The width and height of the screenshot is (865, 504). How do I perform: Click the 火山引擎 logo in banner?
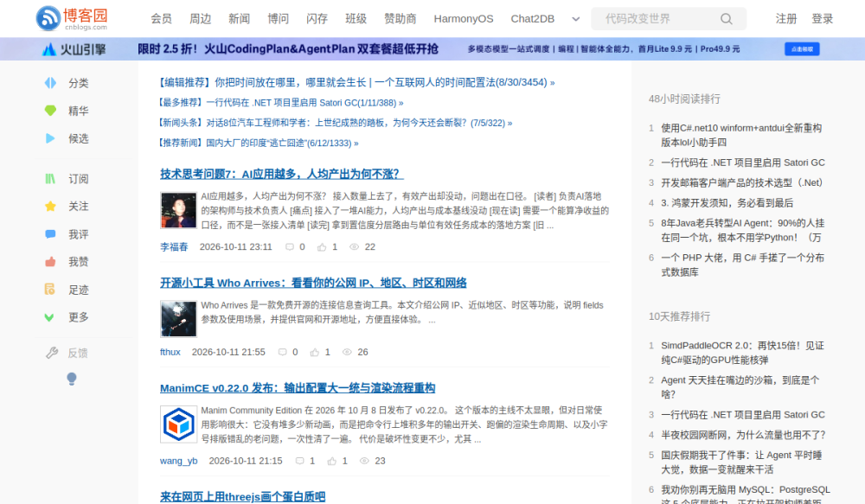[x=74, y=49]
